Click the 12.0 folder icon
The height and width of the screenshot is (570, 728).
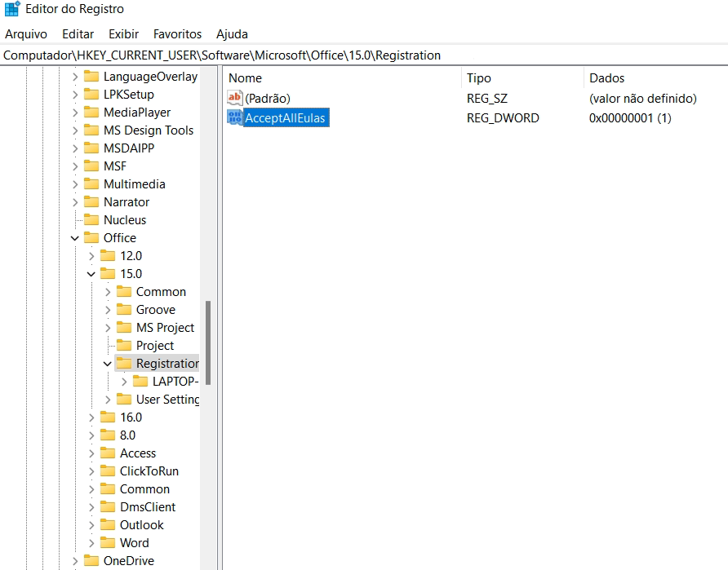108,255
